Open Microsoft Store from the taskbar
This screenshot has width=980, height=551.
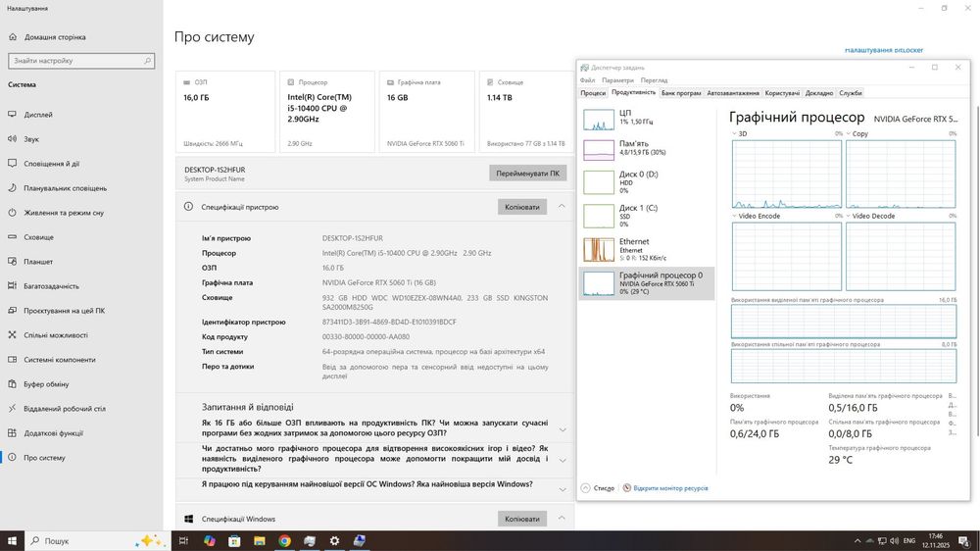(x=234, y=541)
